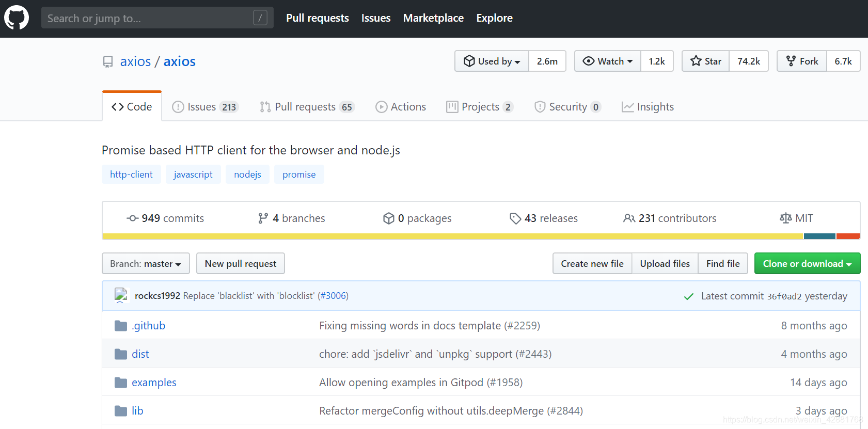Click New pull request button
868x429 pixels.
[241, 263]
